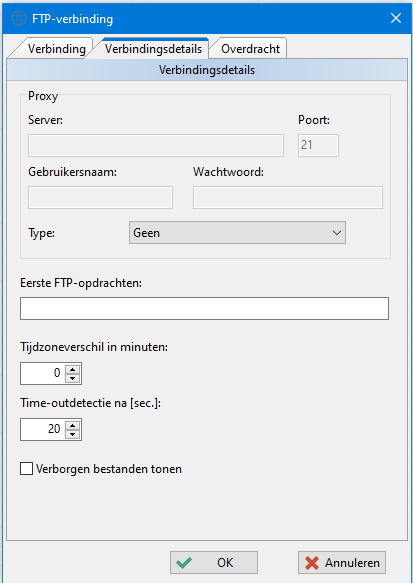Click the Tijdzoneverschil number field
Image resolution: width=413 pixels, height=583 pixels.
[x=43, y=373]
